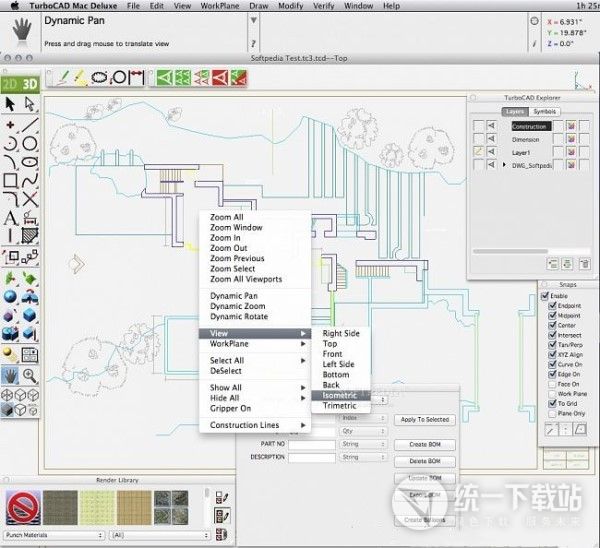Enable the Face On snap

(552, 384)
